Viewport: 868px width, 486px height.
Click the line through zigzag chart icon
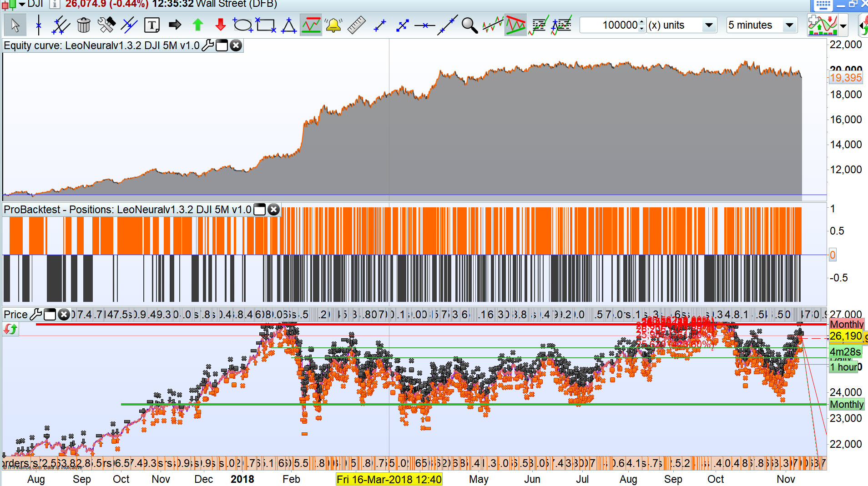[493, 25]
